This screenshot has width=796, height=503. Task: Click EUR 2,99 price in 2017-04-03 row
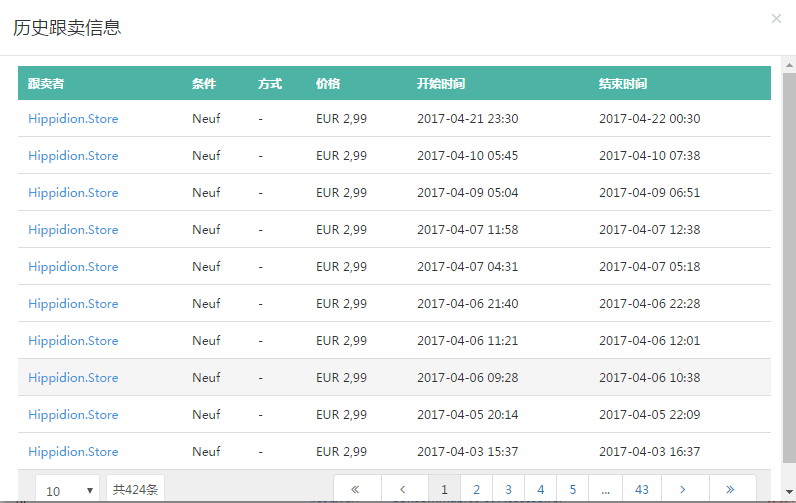tap(341, 452)
